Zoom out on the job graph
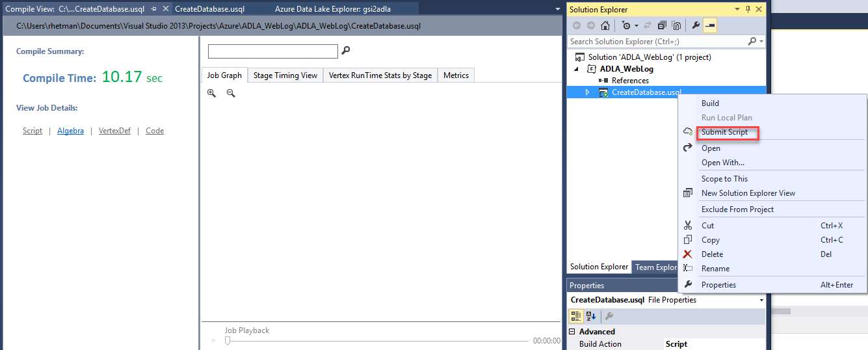This screenshot has width=868, height=350. click(x=230, y=93)
